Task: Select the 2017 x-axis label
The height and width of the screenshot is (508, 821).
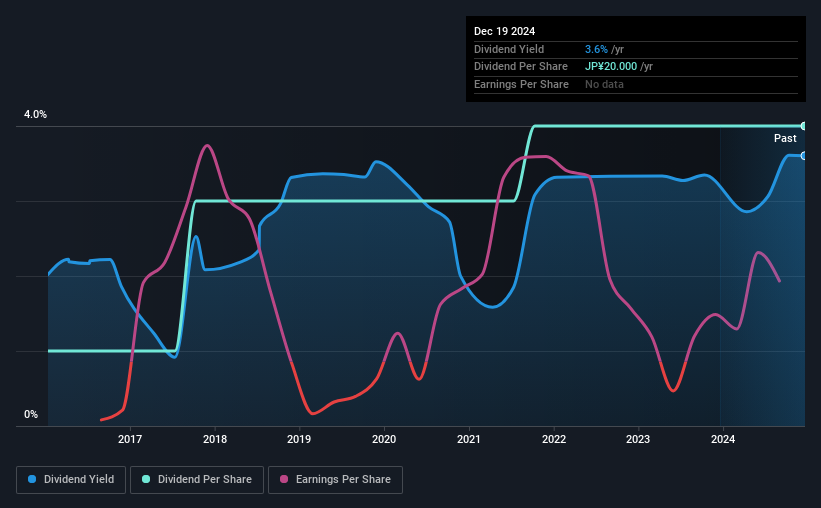Action: coord(130,439)
